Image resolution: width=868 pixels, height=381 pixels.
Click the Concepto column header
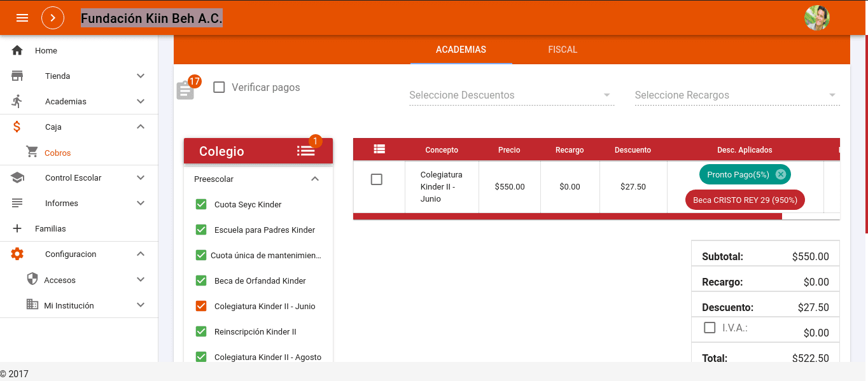tap(442, 150)
